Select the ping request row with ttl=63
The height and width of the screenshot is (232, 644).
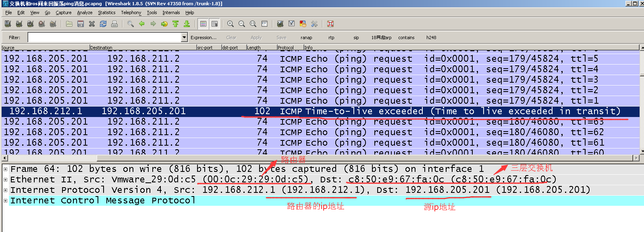tap(320, 122)
